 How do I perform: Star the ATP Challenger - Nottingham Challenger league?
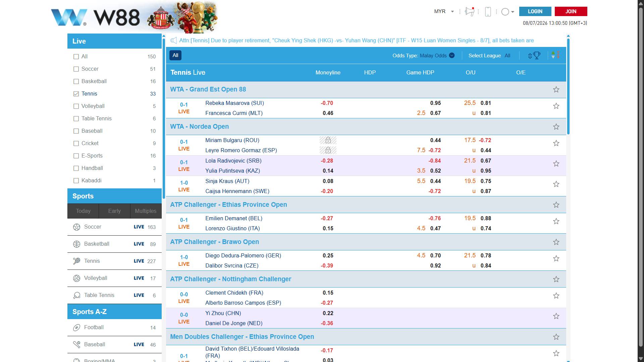tap(556, 279)
